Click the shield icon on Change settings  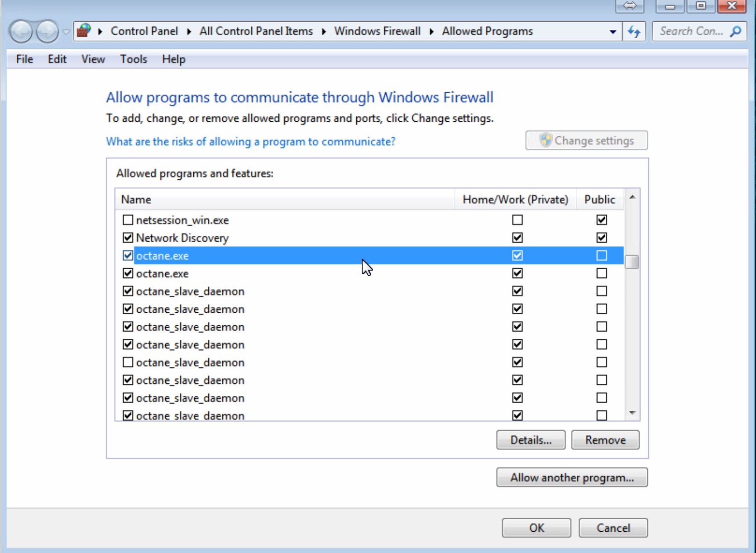546,140
